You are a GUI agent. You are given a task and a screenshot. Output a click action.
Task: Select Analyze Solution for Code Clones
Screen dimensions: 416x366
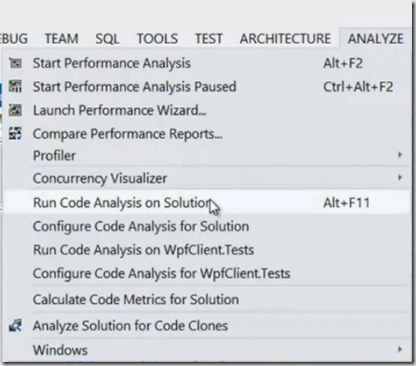coord(206,326)
